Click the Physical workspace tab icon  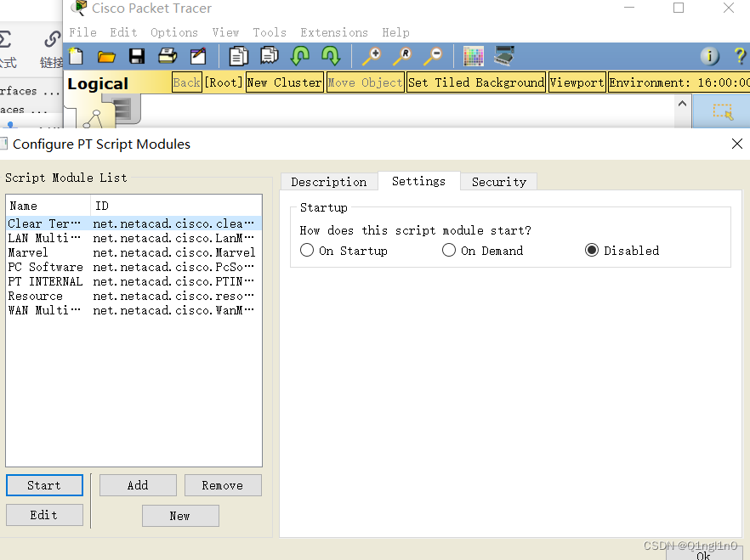125,109
